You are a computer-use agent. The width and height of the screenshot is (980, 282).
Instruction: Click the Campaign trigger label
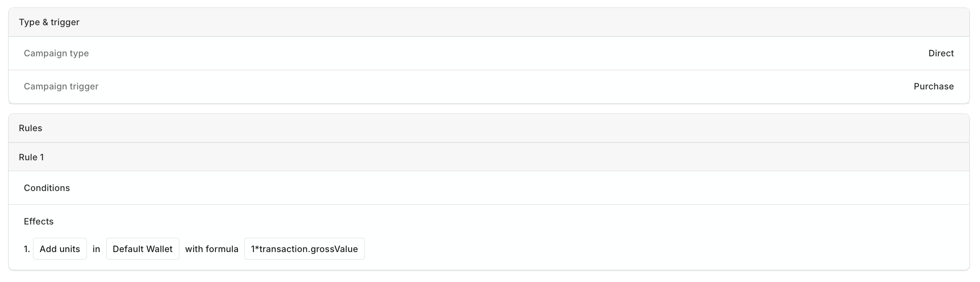pyautogui.click(x=61, y=86)
